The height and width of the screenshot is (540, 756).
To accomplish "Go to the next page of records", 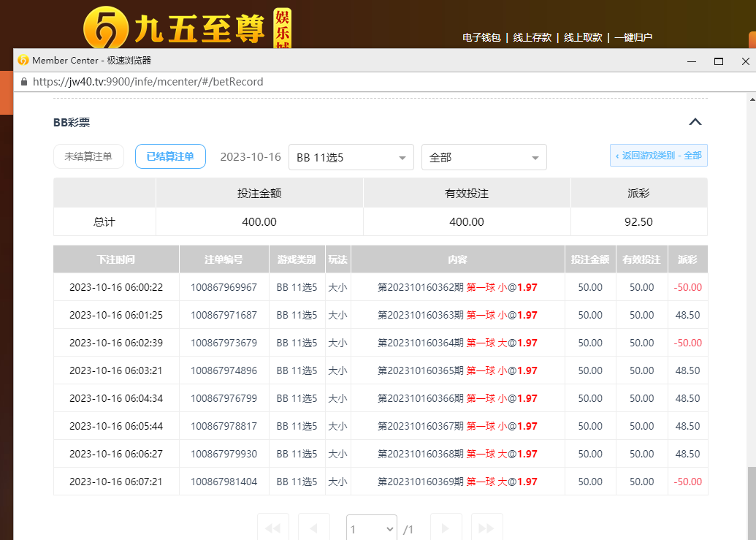I will 446,528.
